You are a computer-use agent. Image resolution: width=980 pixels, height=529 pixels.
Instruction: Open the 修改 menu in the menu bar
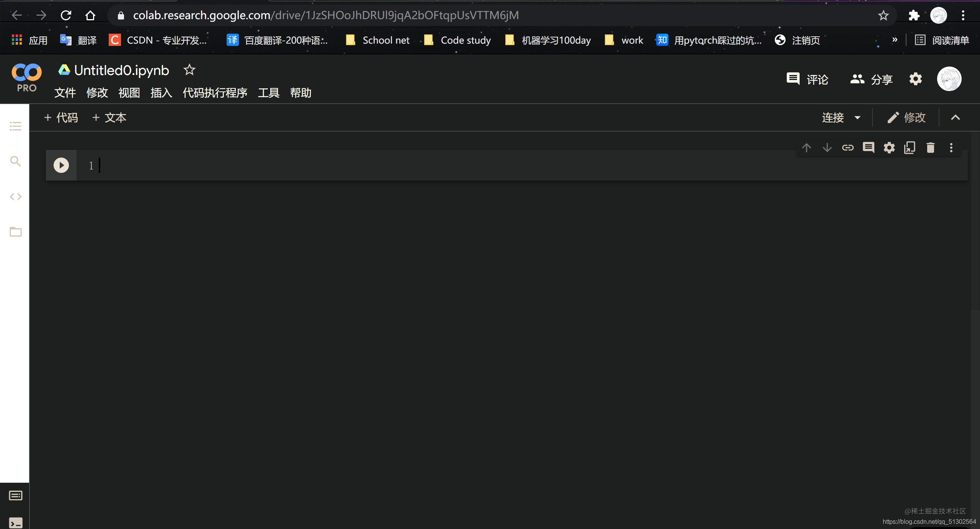click(97, 93)
